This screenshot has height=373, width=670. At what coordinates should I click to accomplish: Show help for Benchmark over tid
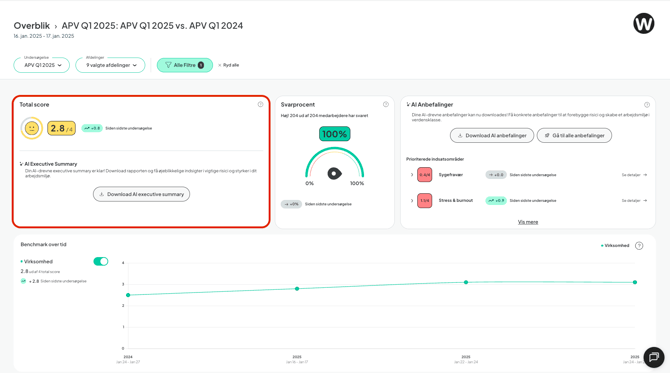pyautogui.click(x=639, y=246)
